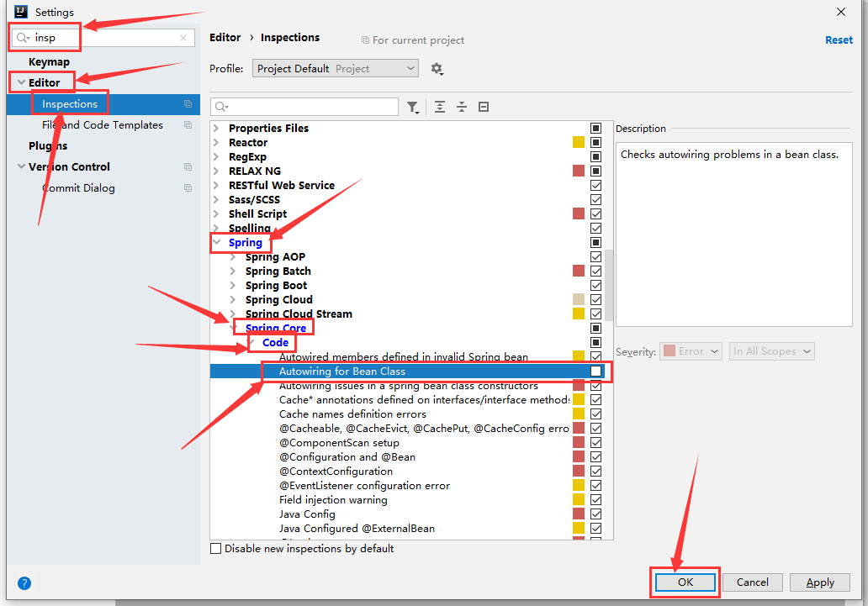Open the inspections filter funnel icon
The image size is (868, 606).
(413, 107)
